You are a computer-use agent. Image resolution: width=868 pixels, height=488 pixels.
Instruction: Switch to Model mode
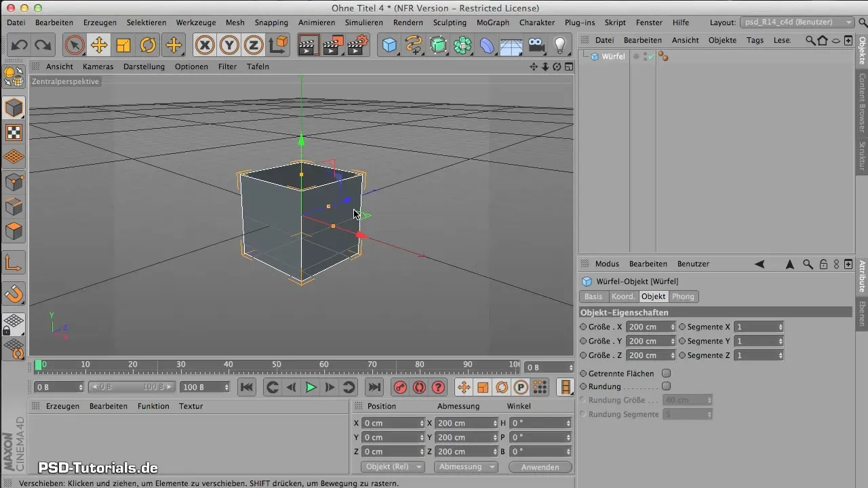click(x=14, y=108)
